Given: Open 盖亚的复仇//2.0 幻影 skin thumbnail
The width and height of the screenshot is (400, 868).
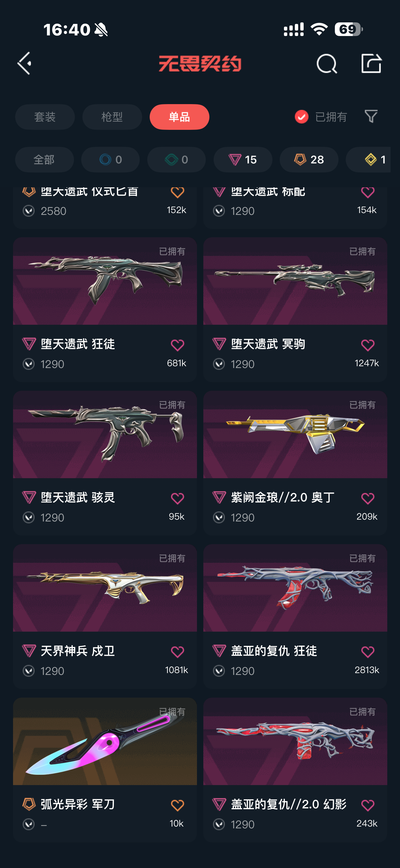Looking at the screenshot, I should point(295,741).
